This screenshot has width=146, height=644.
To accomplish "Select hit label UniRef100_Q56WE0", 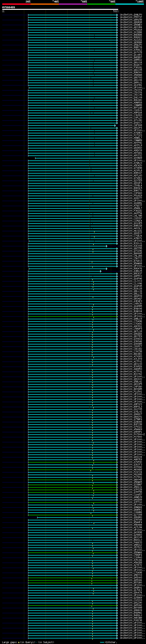I will (131, 25).
